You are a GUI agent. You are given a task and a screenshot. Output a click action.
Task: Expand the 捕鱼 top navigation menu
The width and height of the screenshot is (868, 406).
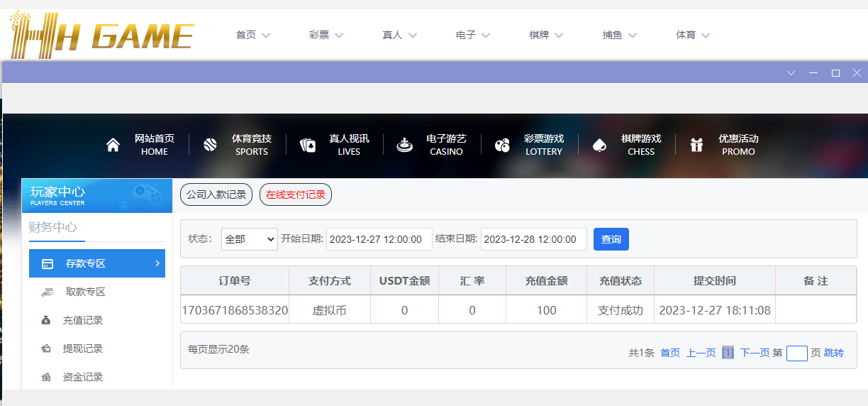click(619, 35)
